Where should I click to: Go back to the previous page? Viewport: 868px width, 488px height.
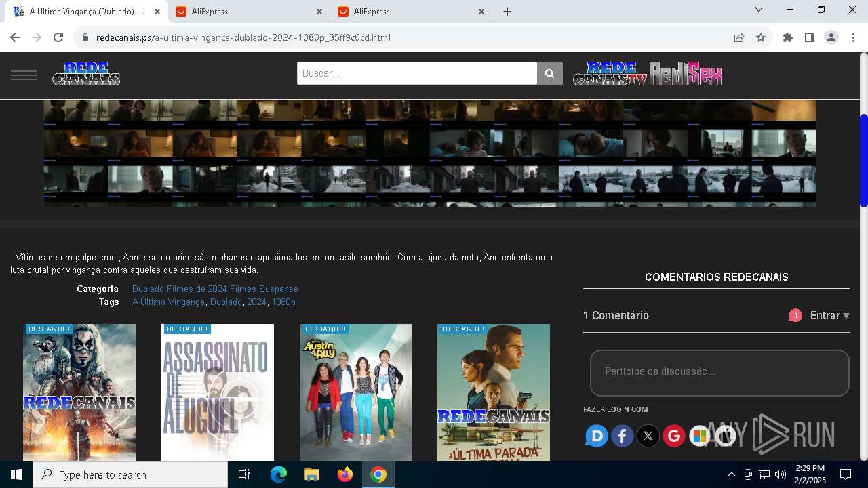pos(15,37)
